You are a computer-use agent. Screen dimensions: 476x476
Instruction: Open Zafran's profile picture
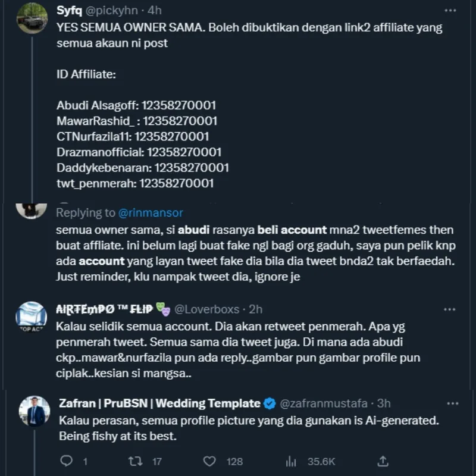coord(35,412)
